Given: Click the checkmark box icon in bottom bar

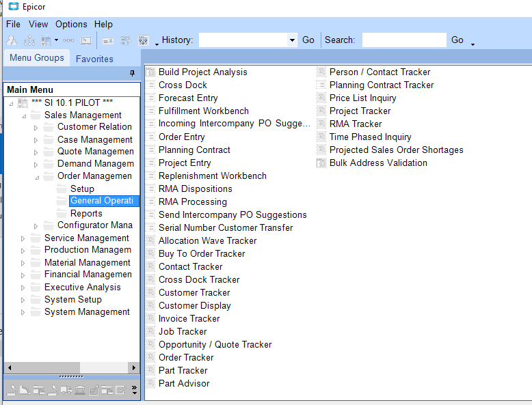Looking at the screenshot, I should coord(121,391).
